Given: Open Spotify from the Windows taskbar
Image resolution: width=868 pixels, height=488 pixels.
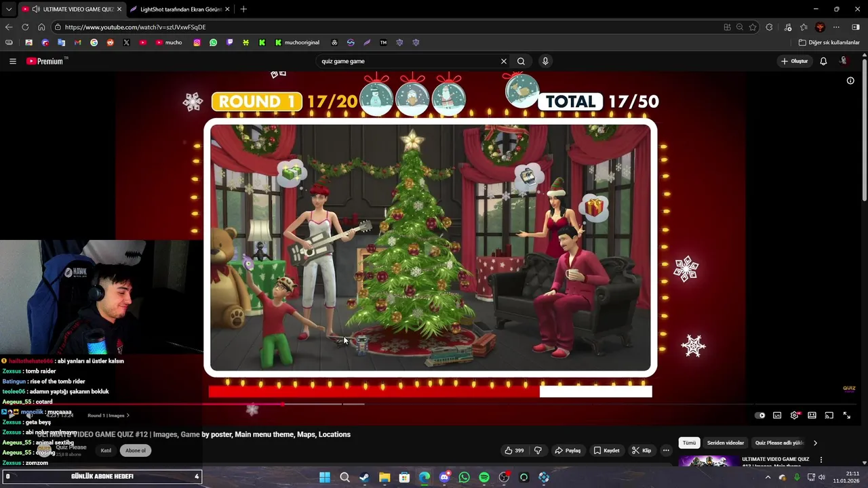Looking at the screenshot, I should tap(484, 477).
